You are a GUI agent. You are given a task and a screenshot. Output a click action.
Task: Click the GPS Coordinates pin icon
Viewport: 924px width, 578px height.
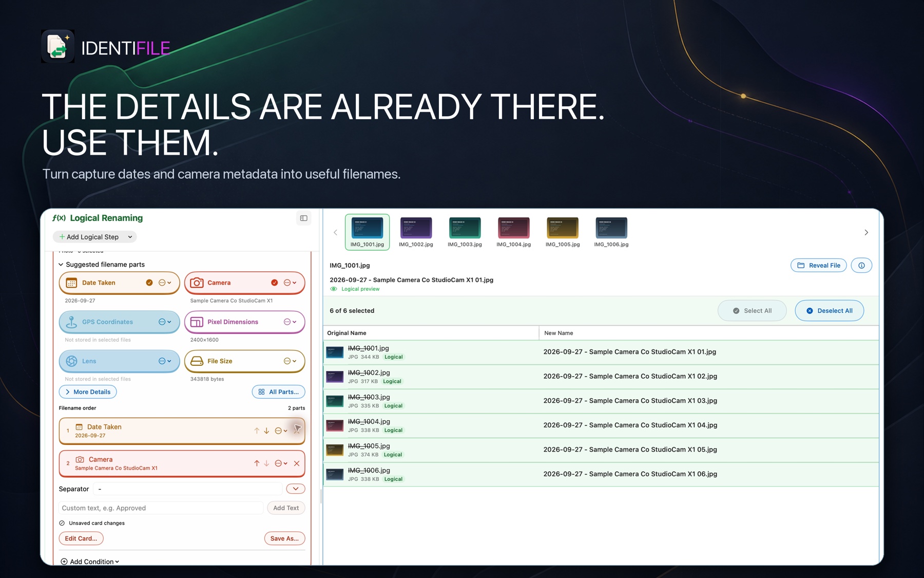pos(71,322)
